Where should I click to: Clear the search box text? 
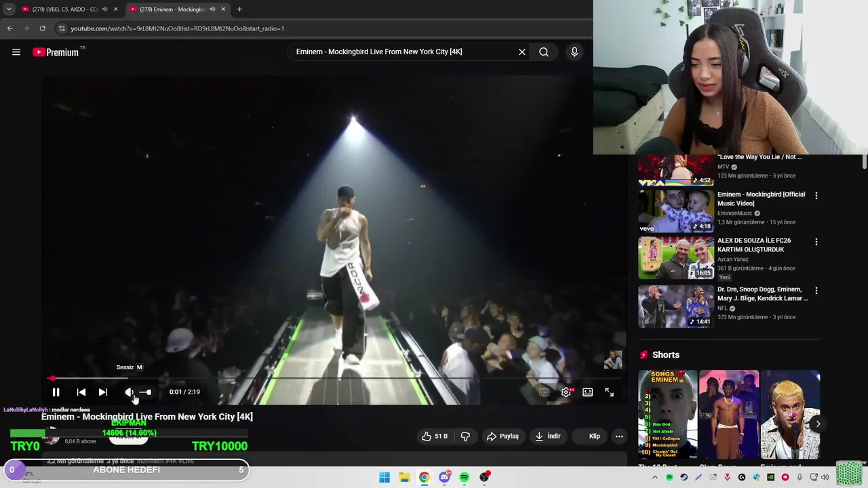tap(522, 52)
